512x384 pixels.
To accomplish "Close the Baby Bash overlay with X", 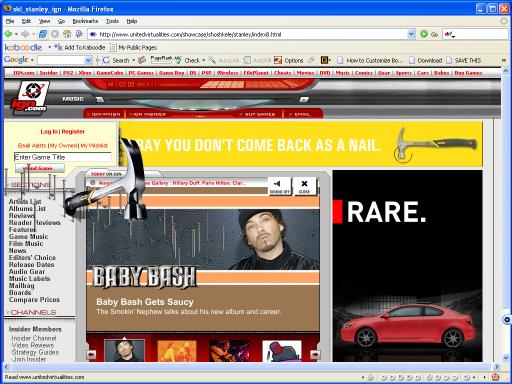I will [304, 186].
